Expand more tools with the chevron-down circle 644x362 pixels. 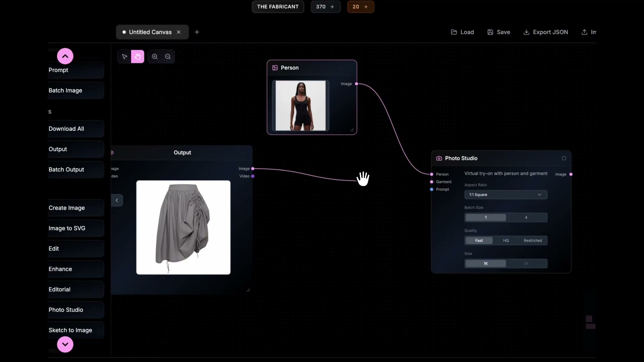pyautogui.click(x=65, y=344)
